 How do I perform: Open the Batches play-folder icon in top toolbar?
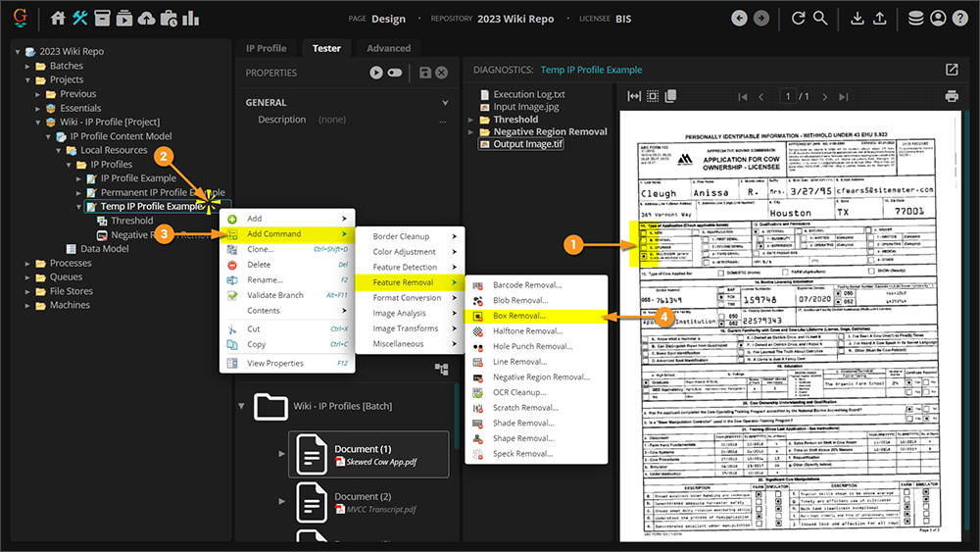click(x=124, y=18)
